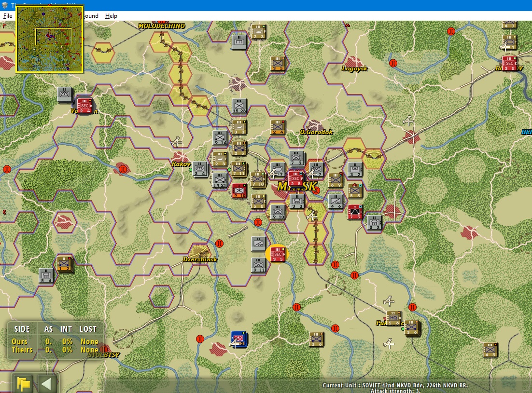Select the blue unit in the south

(x=238, y=339)
